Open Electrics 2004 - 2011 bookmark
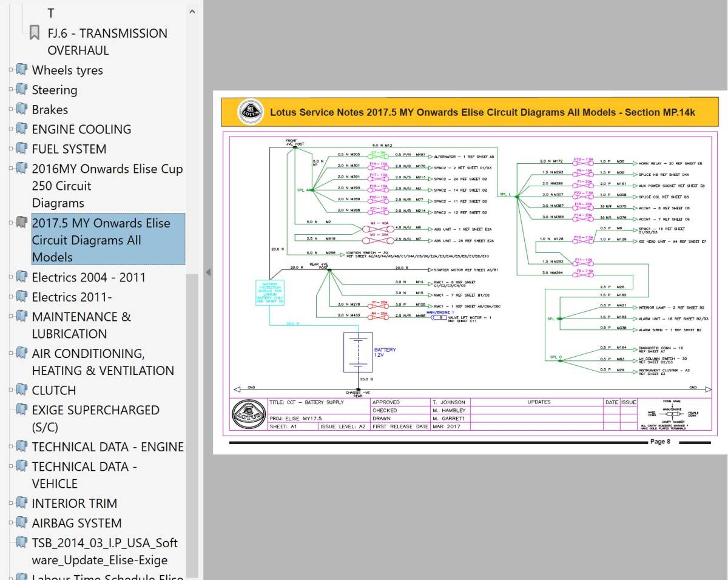Image resolution: width=728 pixels, height=580 pixels. click(x=89, y=277)
